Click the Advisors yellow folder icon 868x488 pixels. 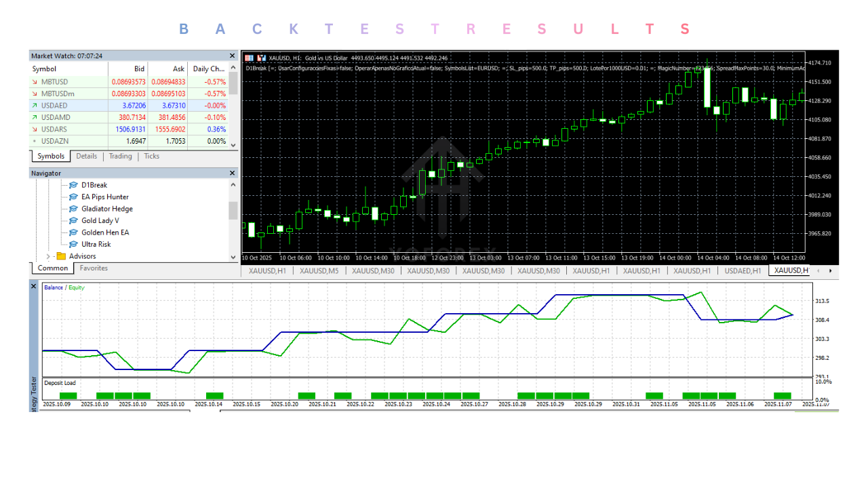pos(61,256)
